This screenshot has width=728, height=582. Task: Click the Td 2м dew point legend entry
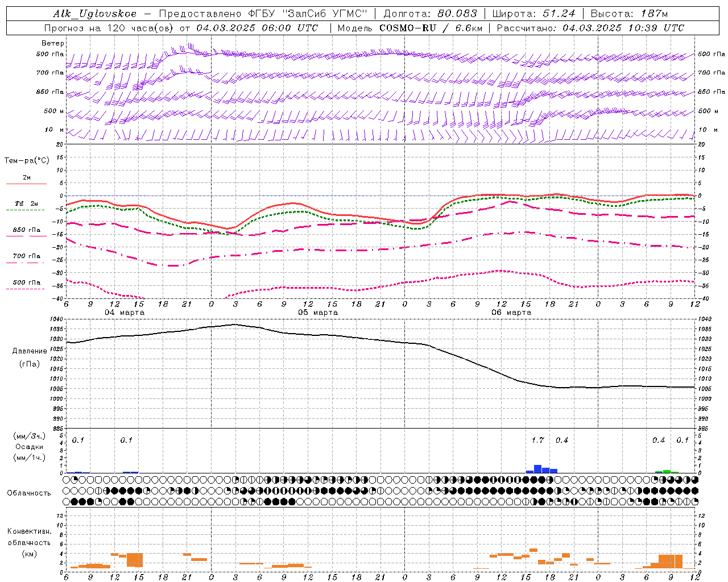[26, 203]
